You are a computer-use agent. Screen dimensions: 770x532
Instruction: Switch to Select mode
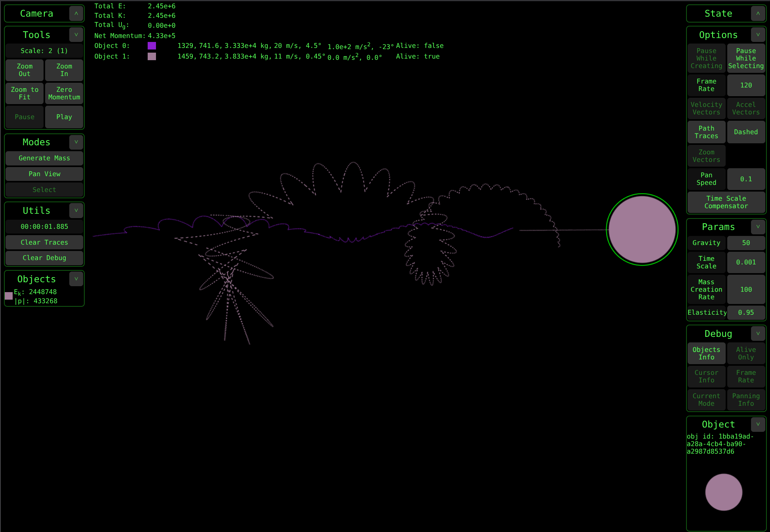point(44,190)
